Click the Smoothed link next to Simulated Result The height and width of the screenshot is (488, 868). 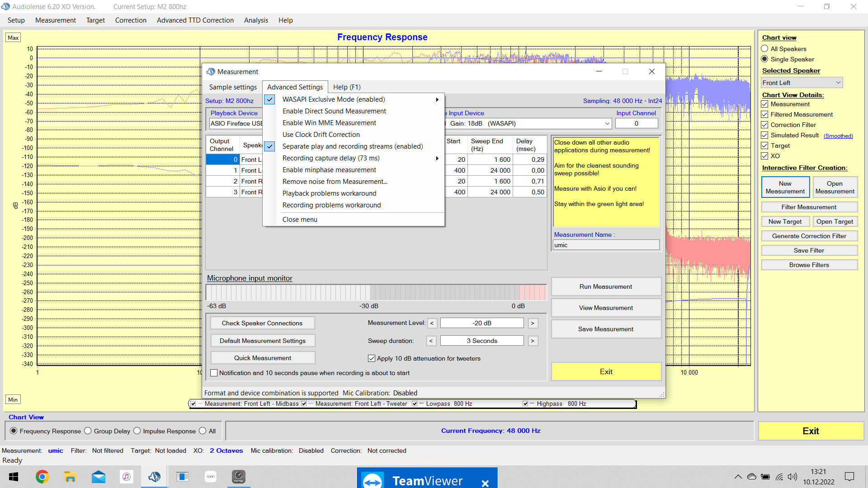[838, 136]
